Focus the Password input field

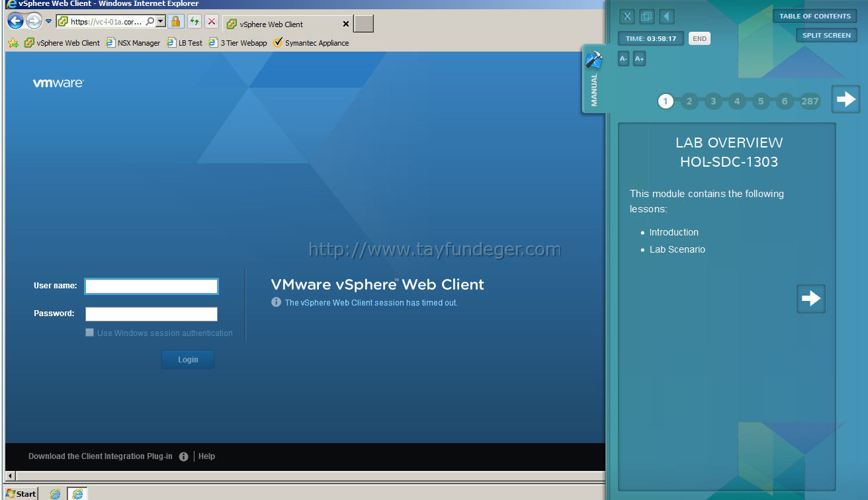tap(152, 314)
